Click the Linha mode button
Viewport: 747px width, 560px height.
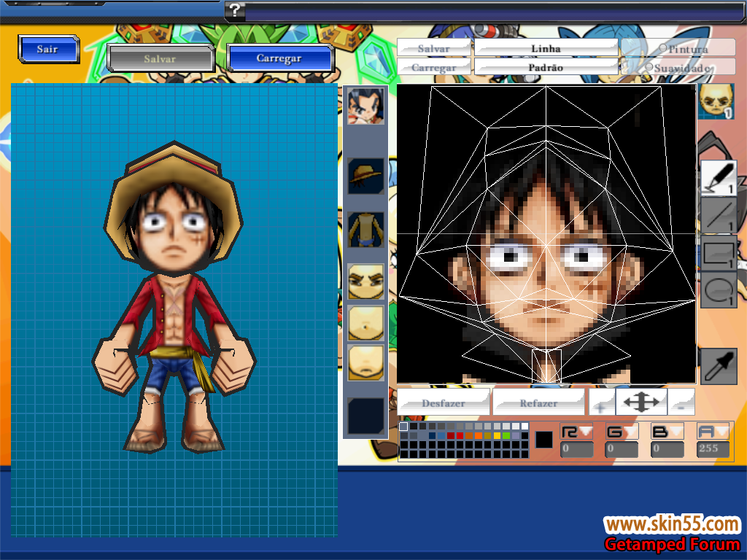(x=546, y=48)
